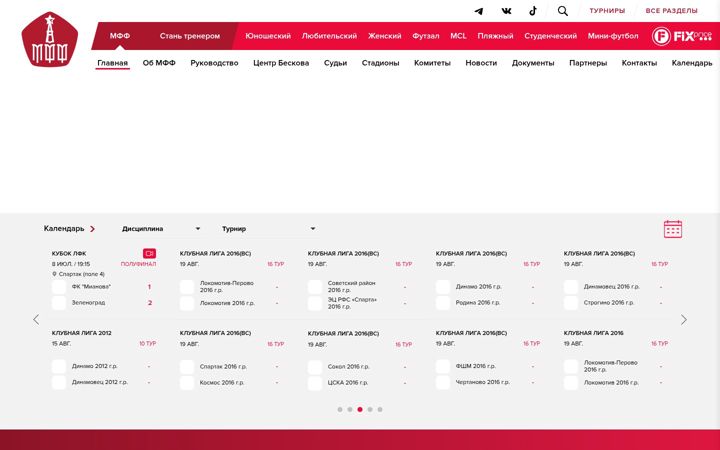Open the Календарь menu item in navigation

pyautogui.click(x=692, y=63)
